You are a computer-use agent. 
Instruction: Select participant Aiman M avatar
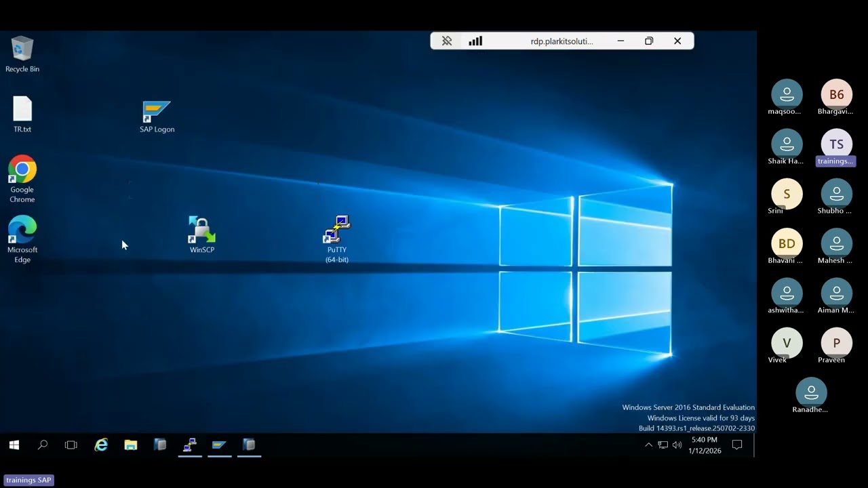[836, 293]
